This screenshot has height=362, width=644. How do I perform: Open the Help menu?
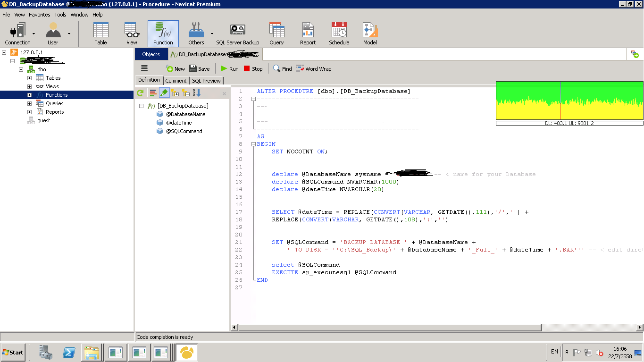coord(98,15)
